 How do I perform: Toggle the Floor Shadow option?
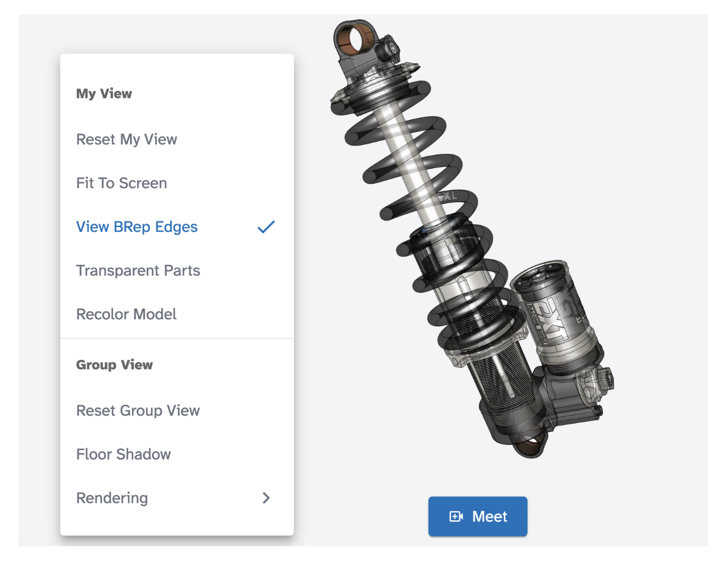coord(177,454)
